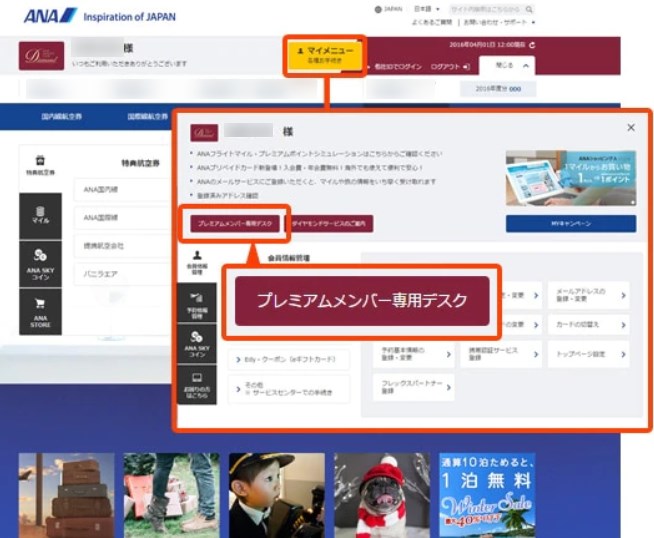654x538 pixels.
Task: Open the トップページ設定 tile
Action: 588,354
